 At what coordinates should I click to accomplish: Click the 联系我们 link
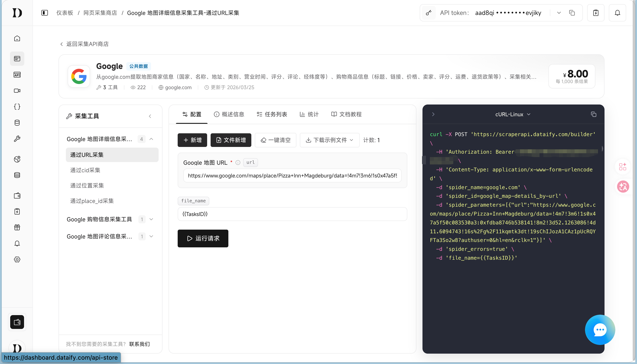(139, 344)
